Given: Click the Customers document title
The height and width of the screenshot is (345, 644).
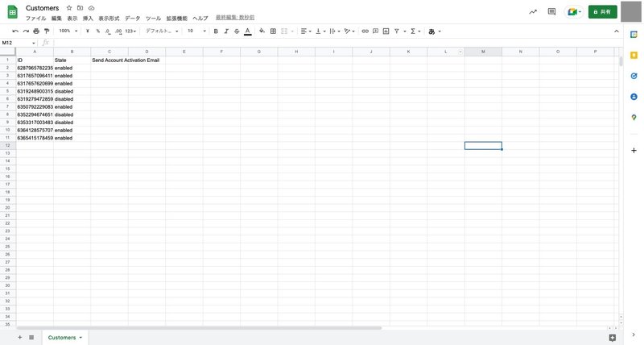Looking at the screenshot, I should click(x=43, y=8).
